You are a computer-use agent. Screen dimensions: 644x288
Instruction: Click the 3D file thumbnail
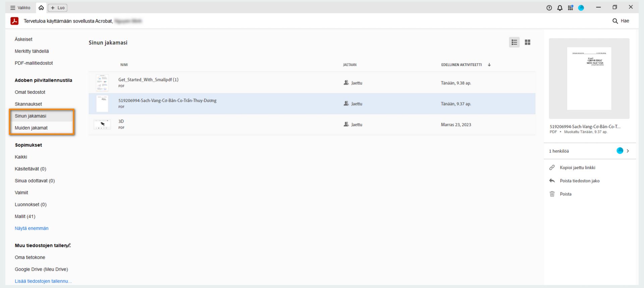tap(102, 125)
